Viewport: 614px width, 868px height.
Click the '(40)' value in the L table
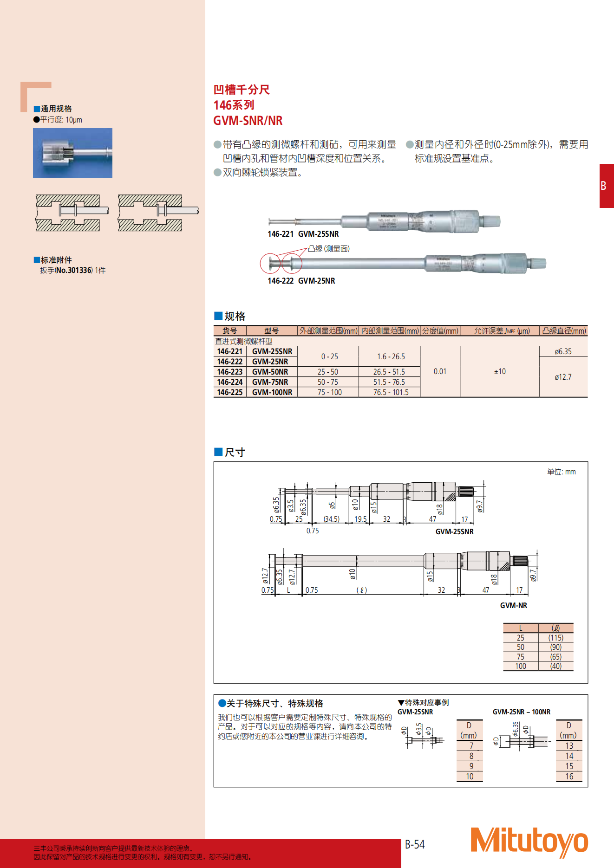556,666
